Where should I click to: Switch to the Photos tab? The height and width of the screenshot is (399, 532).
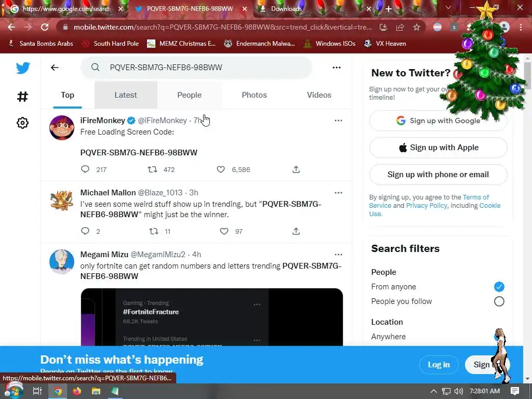click(254, 95)
